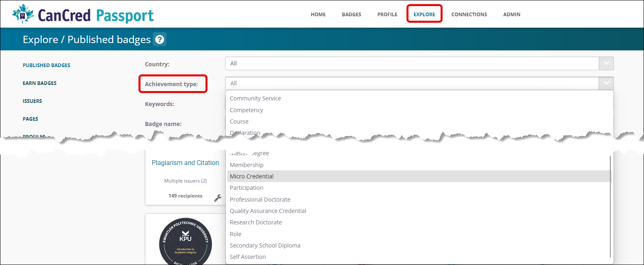Open Earn Badges in the sidebar
The height and width of the screenshot is (265, 644).
point(40,83)
